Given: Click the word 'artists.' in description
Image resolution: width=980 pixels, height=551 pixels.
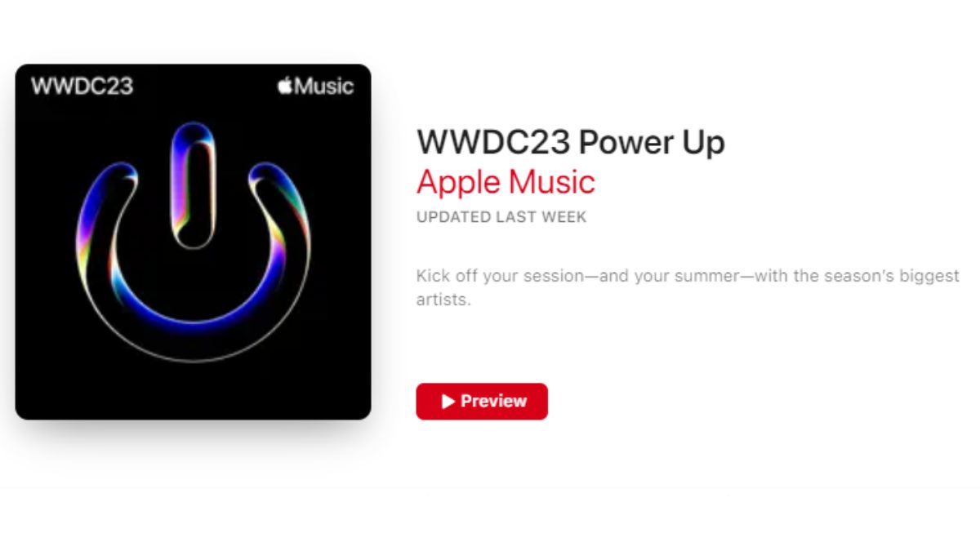Looking at the screenshot, I should 444,300.
